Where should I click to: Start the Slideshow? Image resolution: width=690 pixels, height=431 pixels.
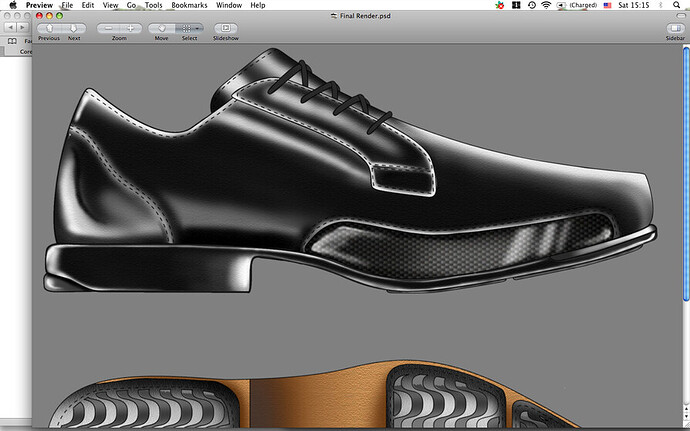coord(226,28)
